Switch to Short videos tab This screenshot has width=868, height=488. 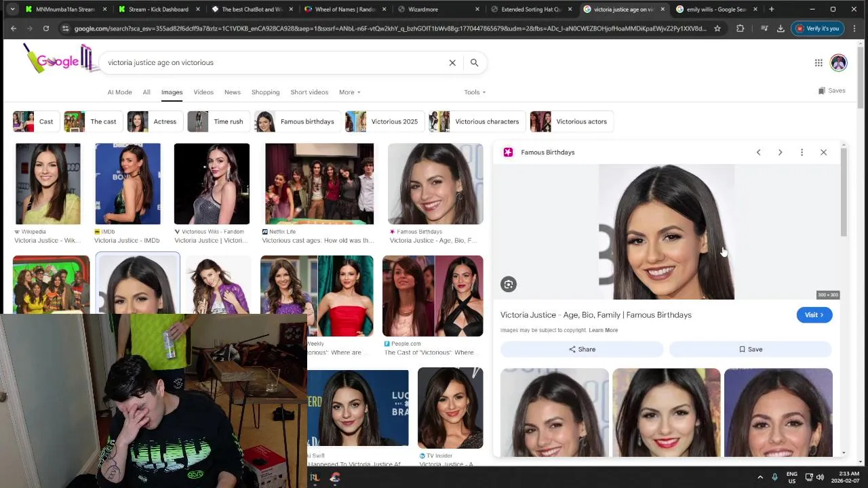tap(309, 92)
